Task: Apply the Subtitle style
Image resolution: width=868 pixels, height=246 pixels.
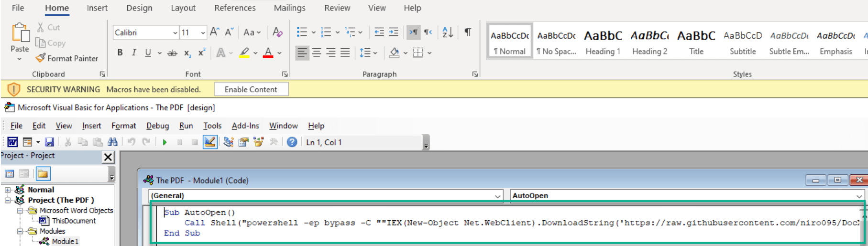Action: [743, 42]
